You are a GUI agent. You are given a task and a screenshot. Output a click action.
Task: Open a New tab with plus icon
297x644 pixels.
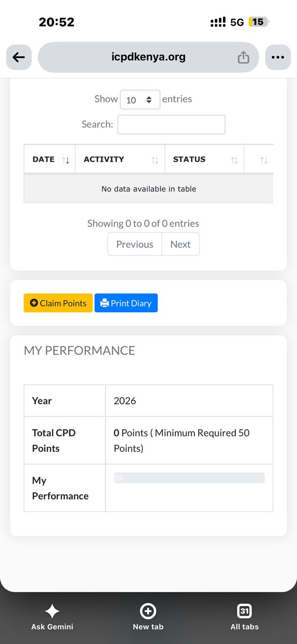pos(148,611)
